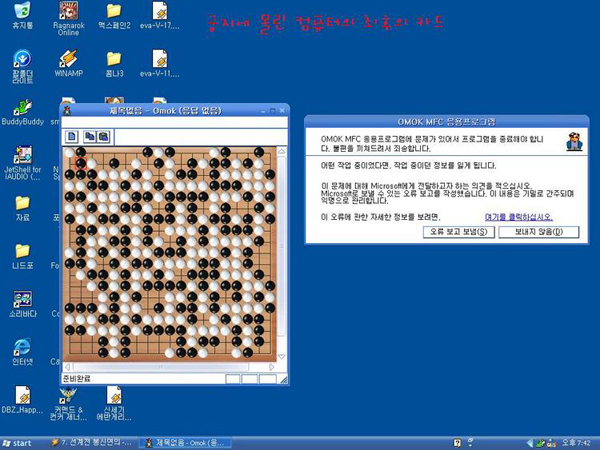
Task: Open the Ragnarok Online desktop icon
Action: click(x=68, y=19)
